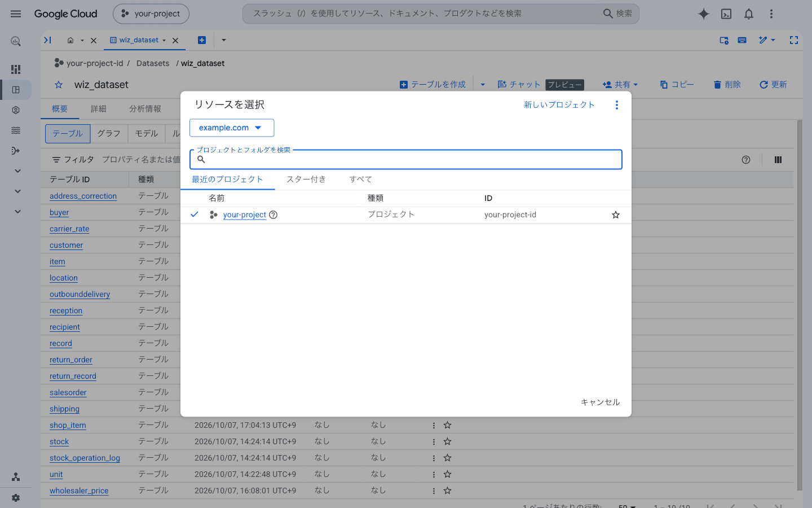Click the top resource search bar
This screenshot has width=812, height=508.
tap(441, 14)
